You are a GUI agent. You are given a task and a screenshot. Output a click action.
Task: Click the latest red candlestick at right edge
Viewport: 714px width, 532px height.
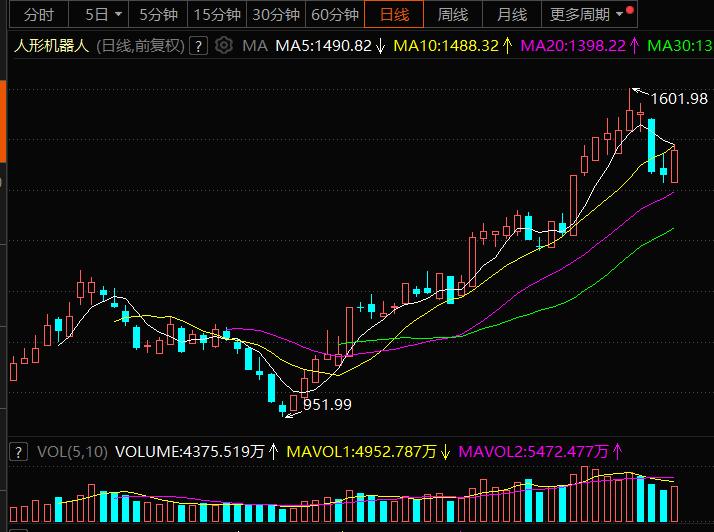674,166
